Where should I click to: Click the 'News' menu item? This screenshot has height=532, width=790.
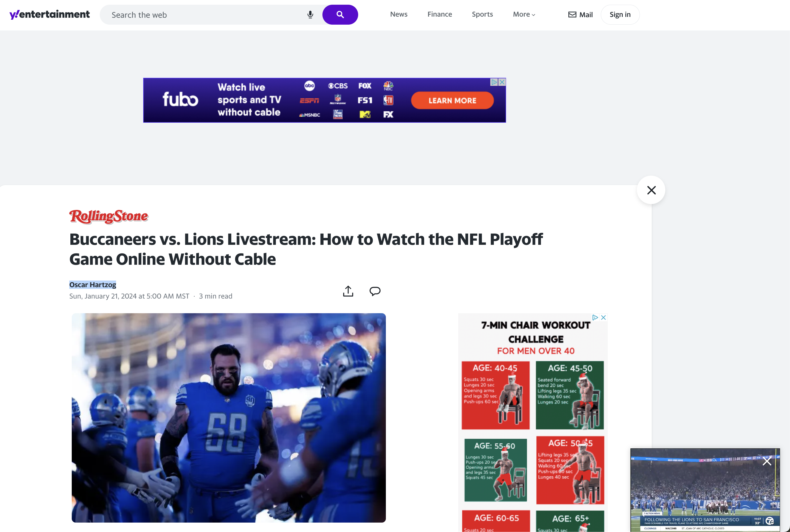399,14
